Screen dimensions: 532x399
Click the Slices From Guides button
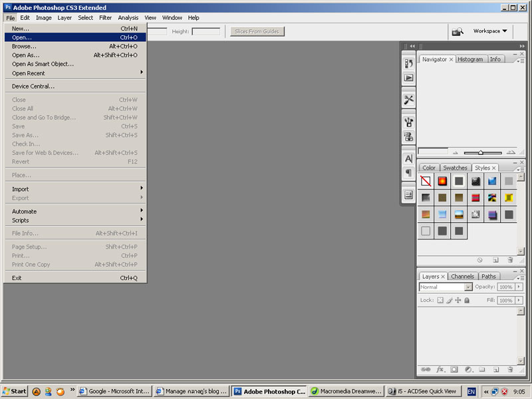coord(257,31)
